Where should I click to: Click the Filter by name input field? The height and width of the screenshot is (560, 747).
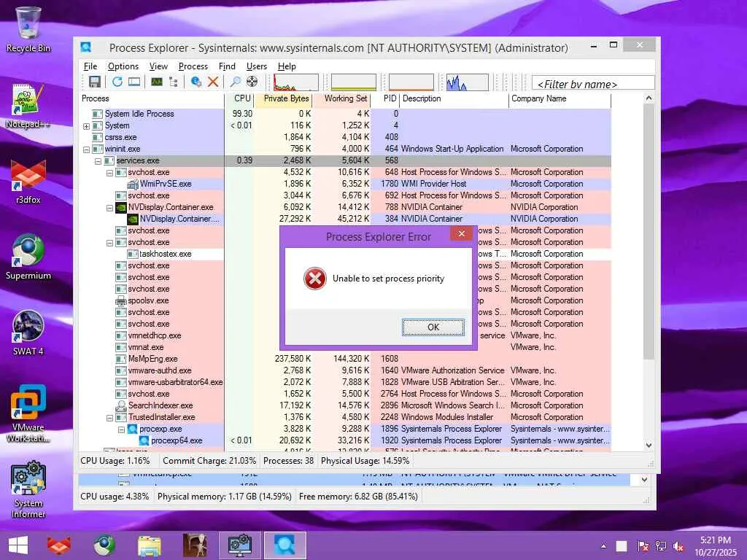pos(593,84)
